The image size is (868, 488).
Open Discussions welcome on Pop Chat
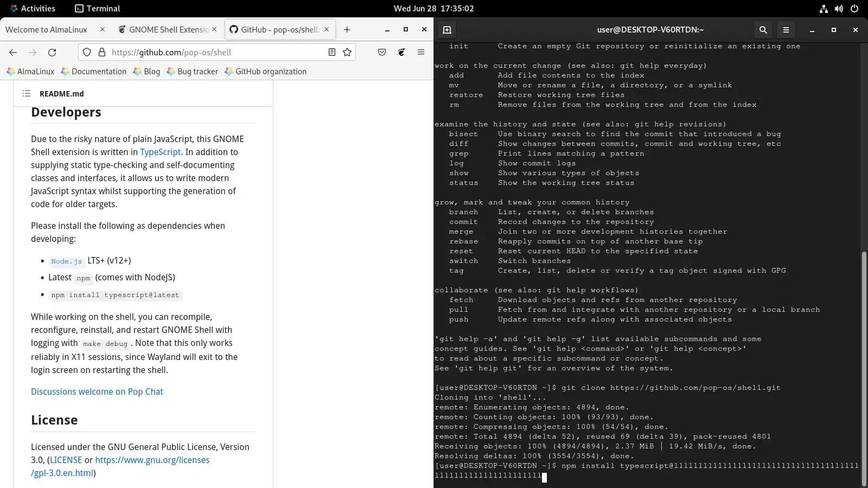(97, 391)
